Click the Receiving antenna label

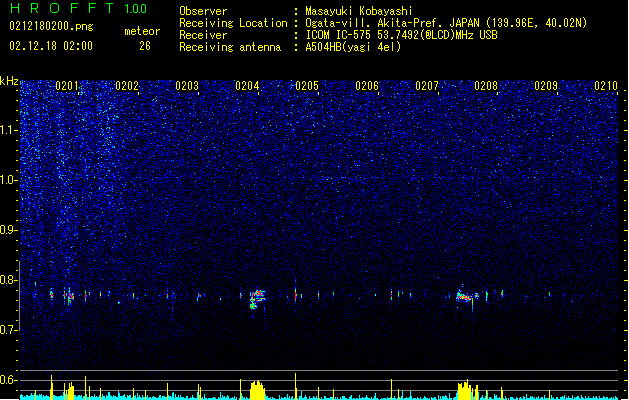pyautogui.click(x=230, y=47)
